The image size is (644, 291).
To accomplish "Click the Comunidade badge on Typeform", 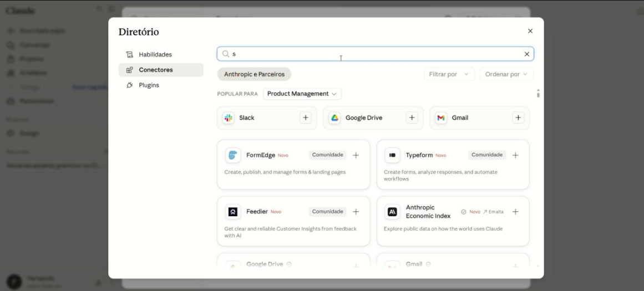I will point(486,155).
